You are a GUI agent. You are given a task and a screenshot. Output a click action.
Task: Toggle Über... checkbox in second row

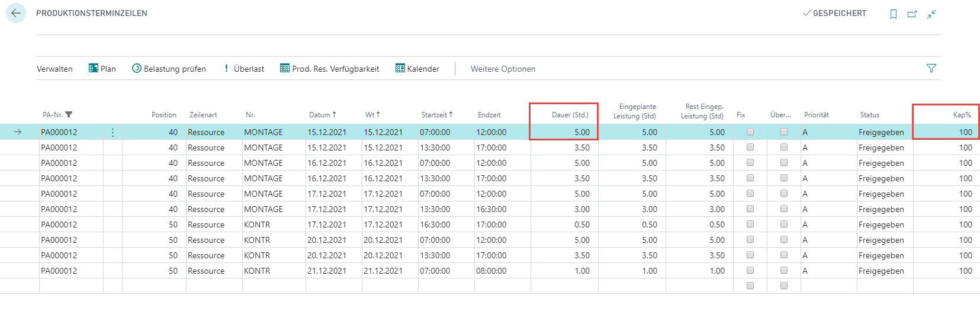coord(784,147)
